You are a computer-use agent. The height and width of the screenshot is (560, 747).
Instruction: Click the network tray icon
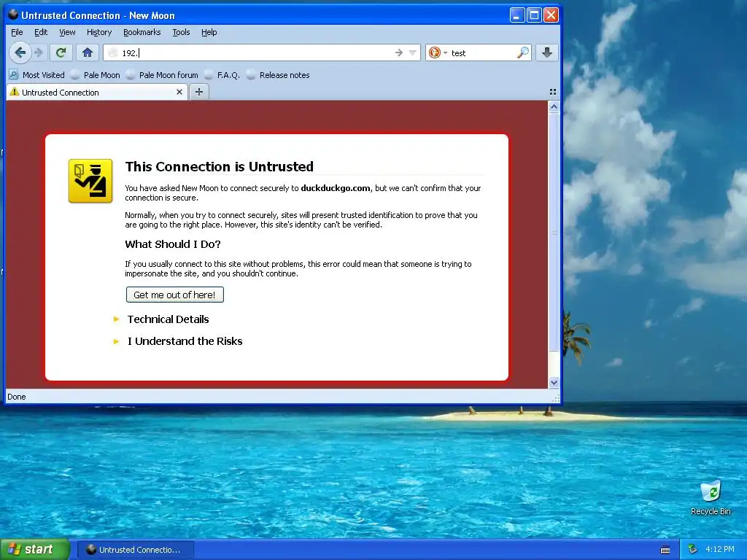pos(693,550)
